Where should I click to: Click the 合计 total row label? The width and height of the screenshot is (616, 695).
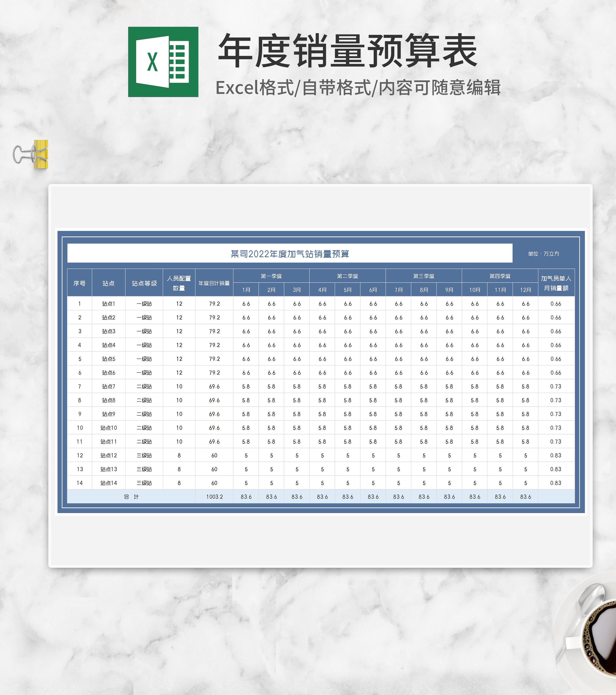(131, 496)
